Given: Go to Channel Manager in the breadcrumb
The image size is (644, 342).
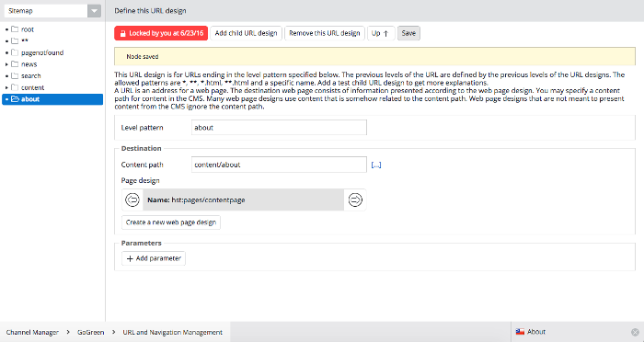Looking at the screenshot, I should click(x=32, y=332).
